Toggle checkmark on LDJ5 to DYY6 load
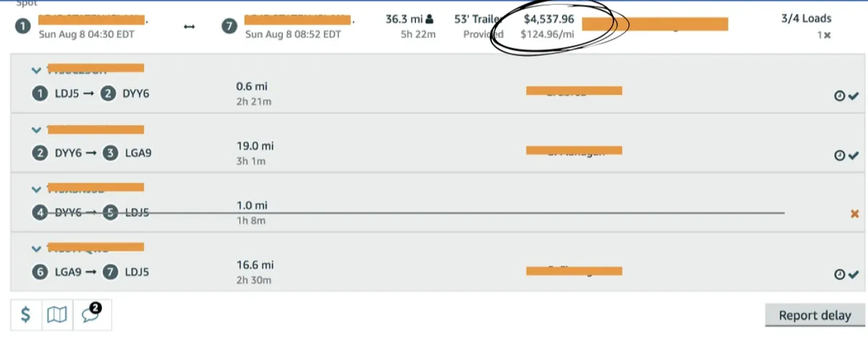 pyautogui.click(x=853, y=95)
